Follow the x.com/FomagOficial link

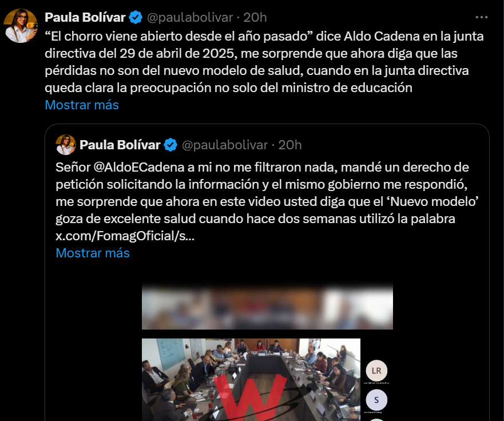pos(125,236)
